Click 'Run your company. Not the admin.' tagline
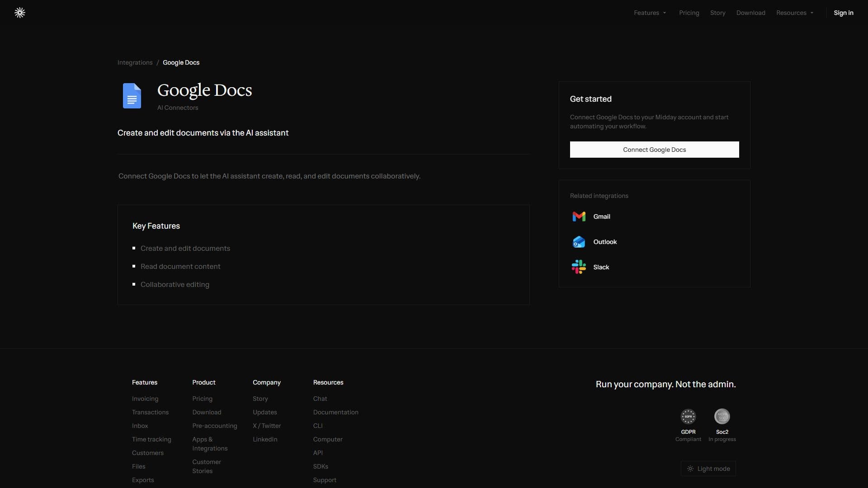 coord(665,384)
